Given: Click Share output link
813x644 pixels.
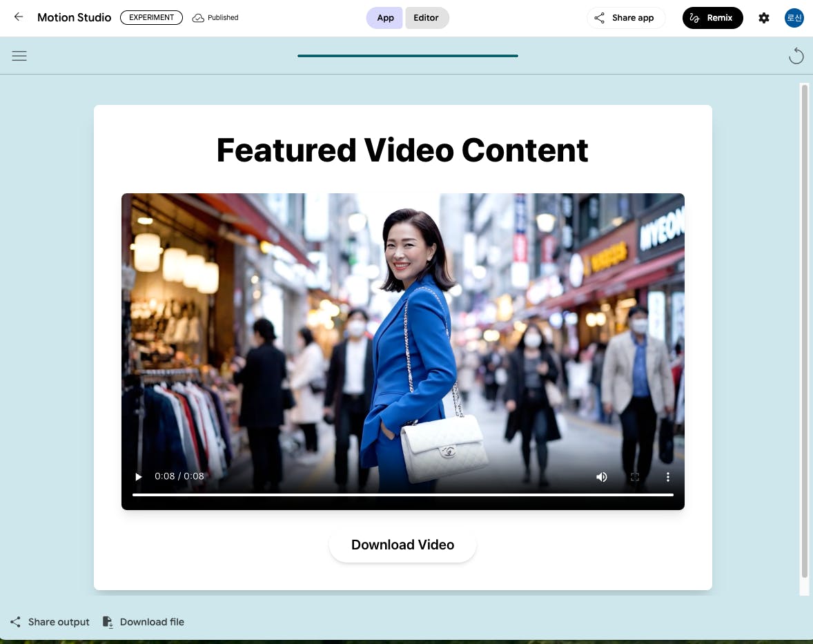Looking at the screenshot, I should (50, 622).
